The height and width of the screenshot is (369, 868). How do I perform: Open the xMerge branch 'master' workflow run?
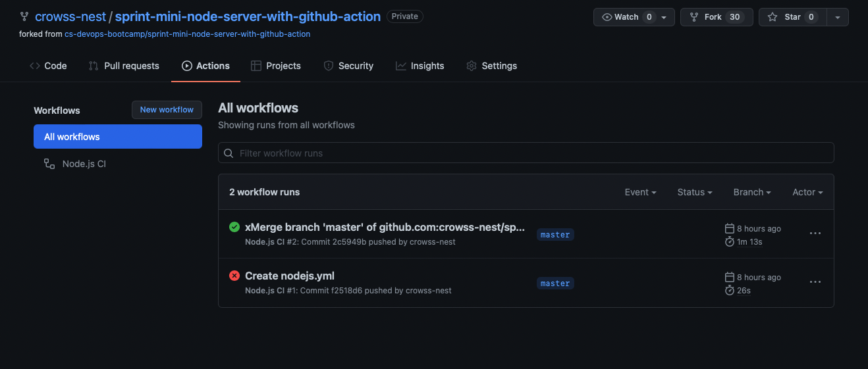385,227
